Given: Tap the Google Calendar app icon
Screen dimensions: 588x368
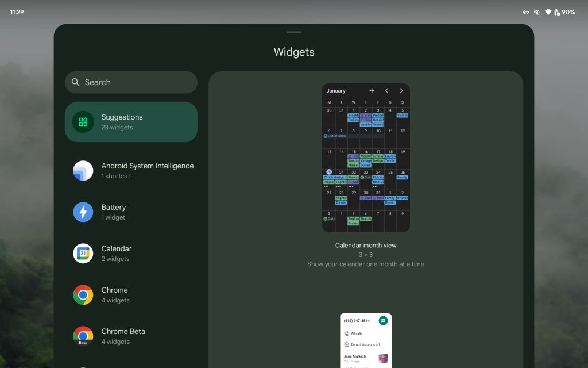Looking at the screenshot, I should pyautogui.click(x=83, y=254).
